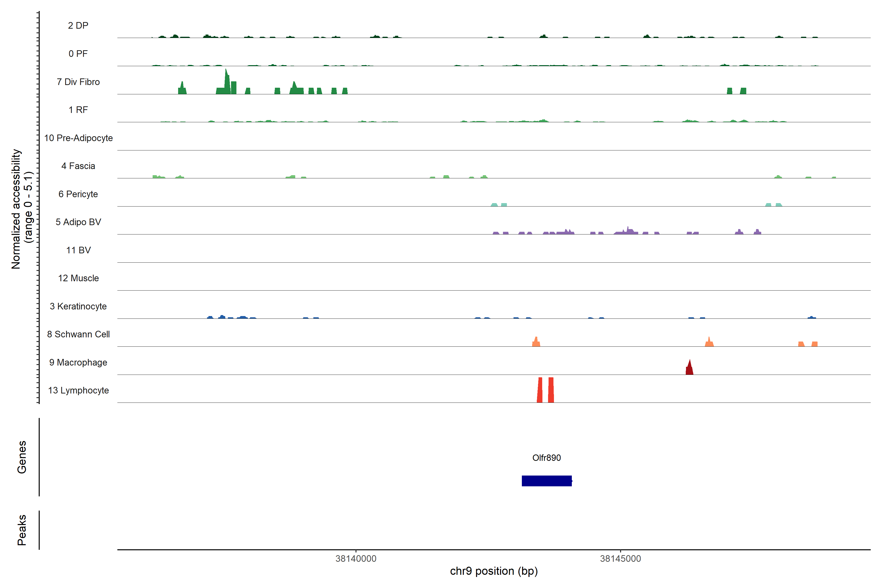882x588 pixels.
Task: Click the chr9 position (bp) axis title
Action: (x=493, y=571)
